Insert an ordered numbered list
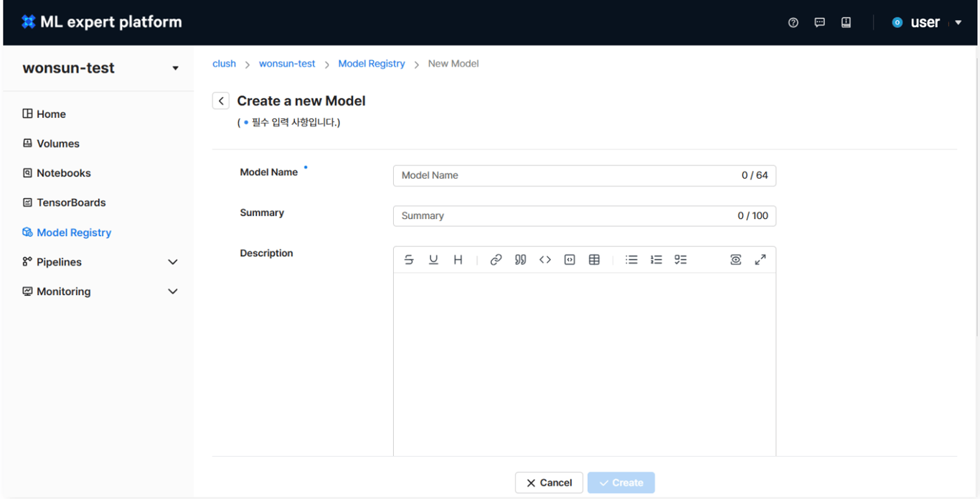This screenshot has height=499, width=980. [x=656, y=260]
